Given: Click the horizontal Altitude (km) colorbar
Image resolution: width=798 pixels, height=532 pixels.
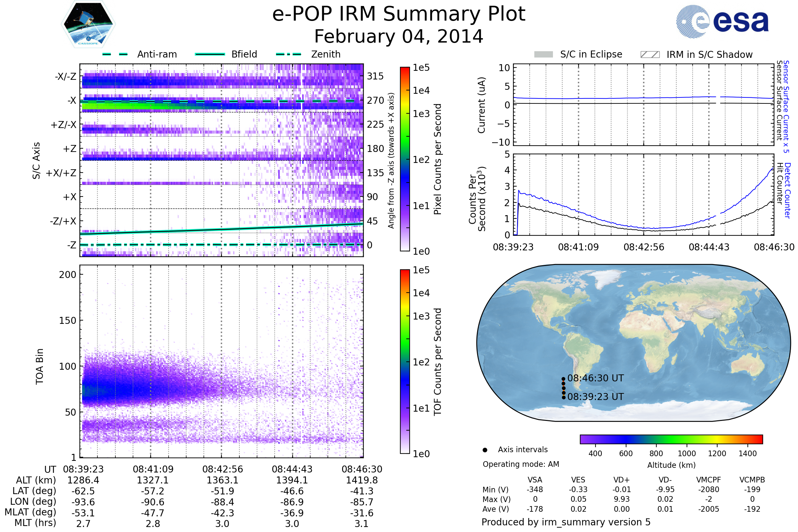Looking at the screenshot, I should pyautogui.click(x=671, y=439).
